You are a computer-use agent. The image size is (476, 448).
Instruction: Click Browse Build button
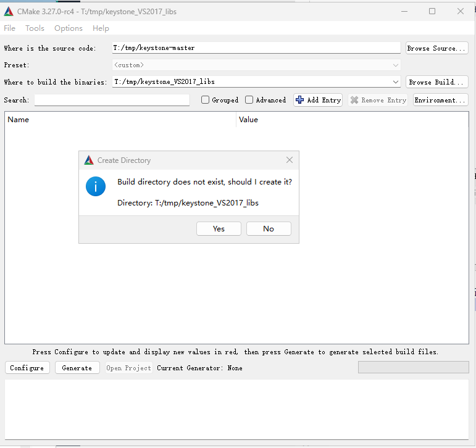[437, 82]
